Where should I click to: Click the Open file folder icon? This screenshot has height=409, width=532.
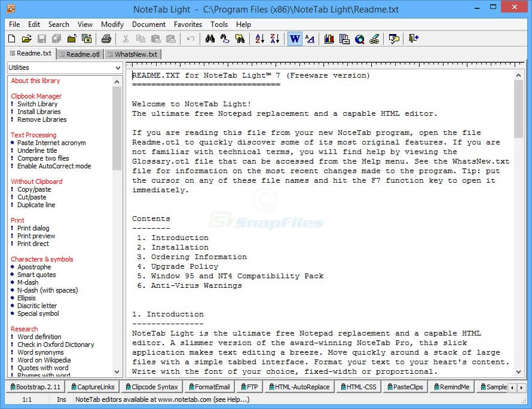point(26,39)
